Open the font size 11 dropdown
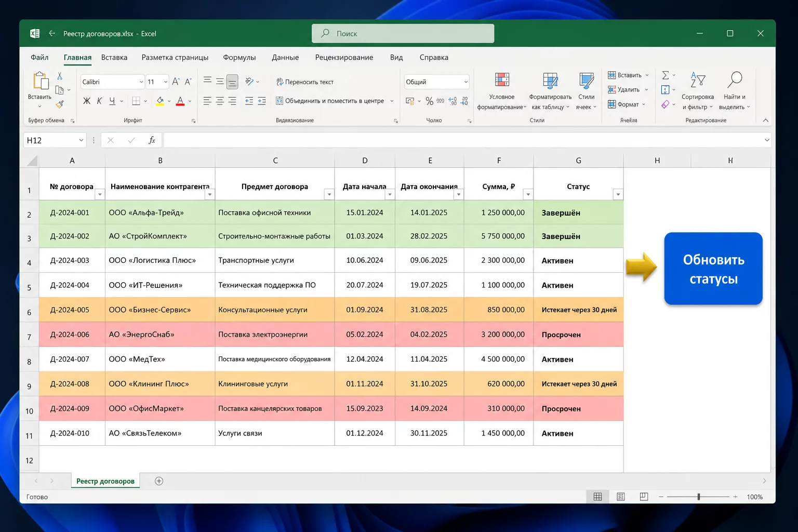 [x=166, y=82]
